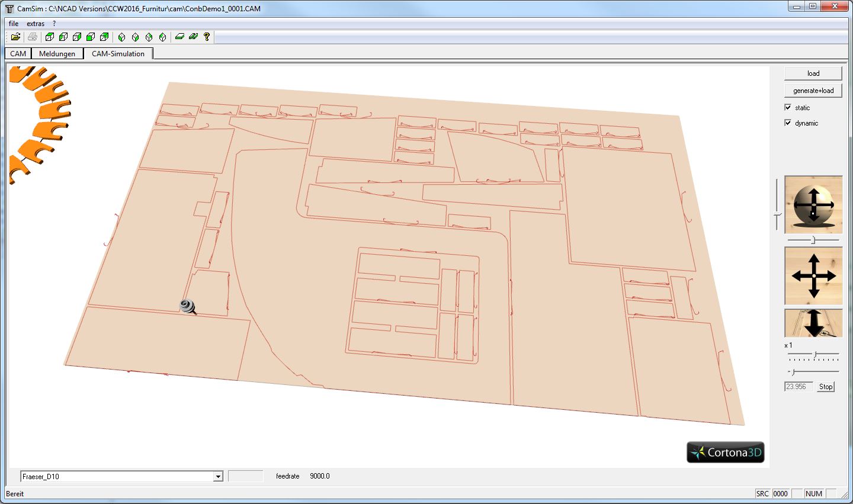The image size is (853, 504).
Task: Switch to the CAM tab
Action: [17, 53]
